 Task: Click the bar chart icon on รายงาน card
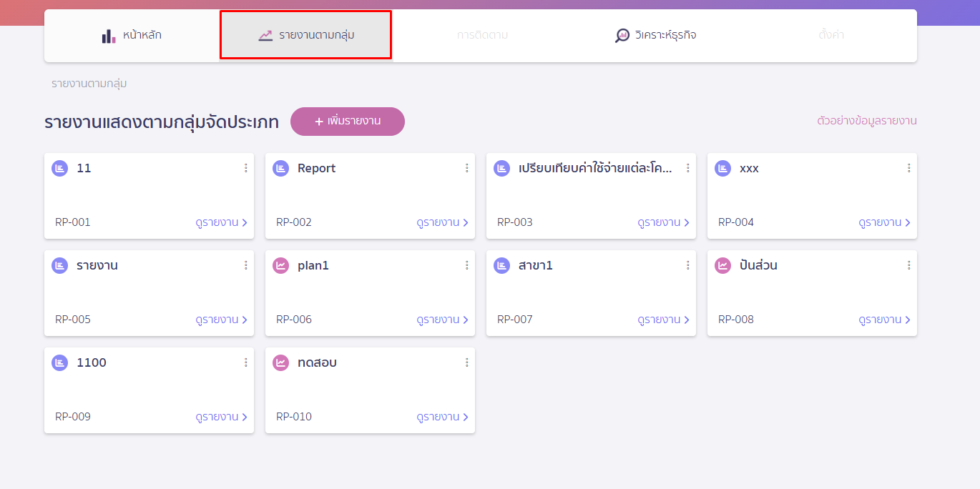(59, 265)
